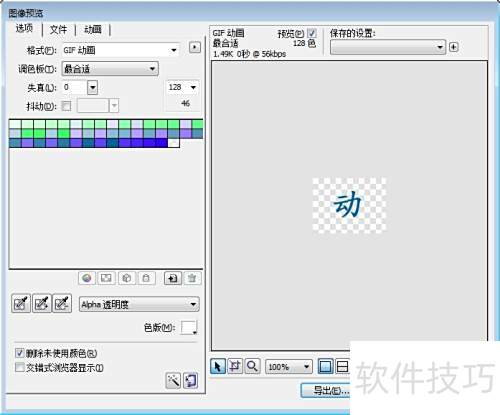Open the 保存的设置 dropdown
This screenshot has width=500, height=415.
pyautogui.click(x=388, y=47)
